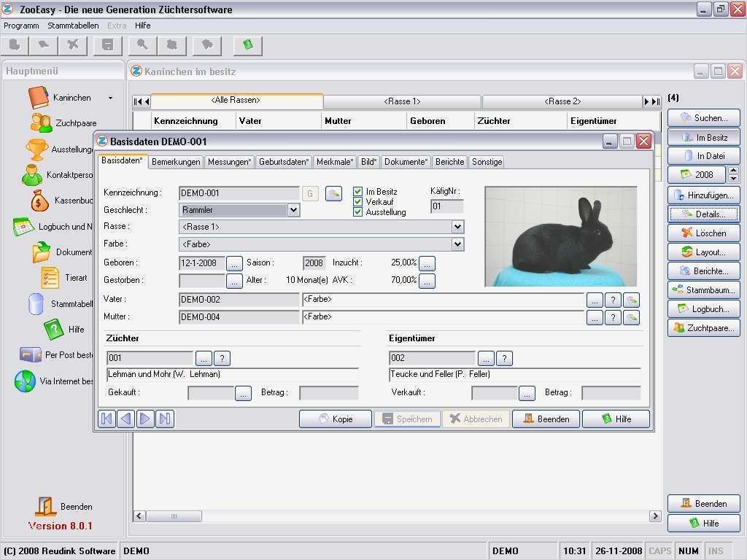Viewport: 747px width, 560px height.
Task: Open Via Internet bestellen globe icon
Action: click(25, 381)
